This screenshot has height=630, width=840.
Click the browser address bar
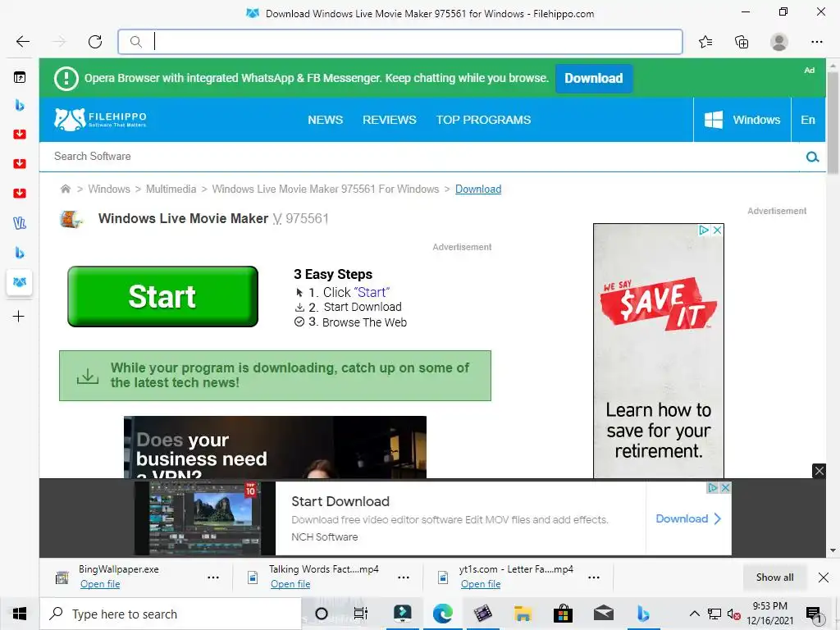[400, 42]
